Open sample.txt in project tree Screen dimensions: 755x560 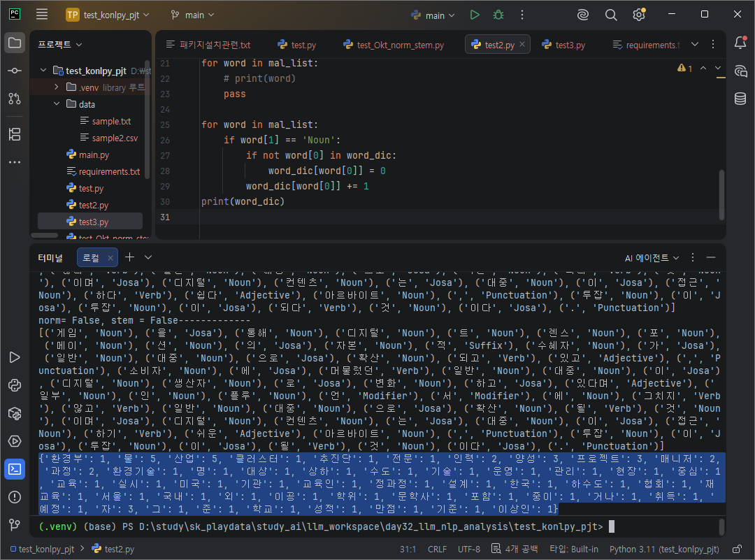coord(111,121)
